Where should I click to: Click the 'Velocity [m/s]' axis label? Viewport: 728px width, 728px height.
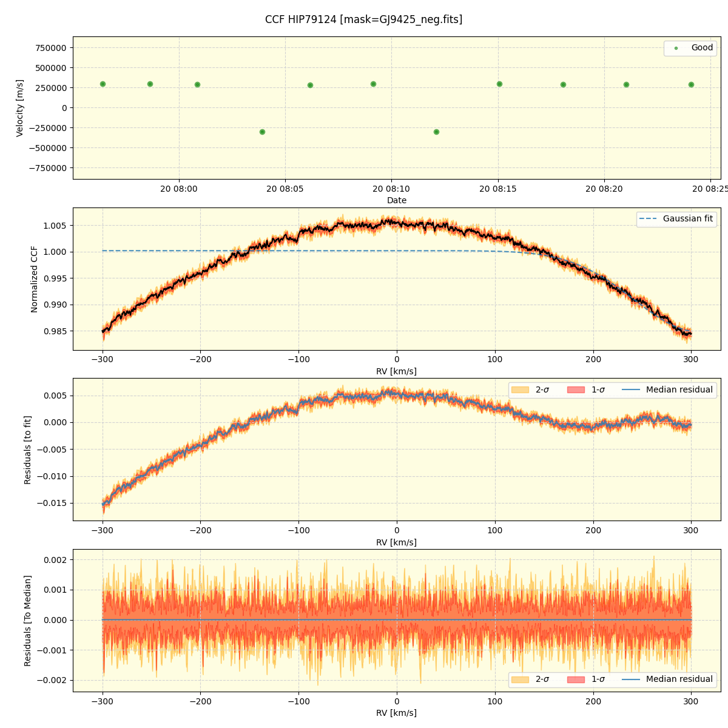coord(20,108)
